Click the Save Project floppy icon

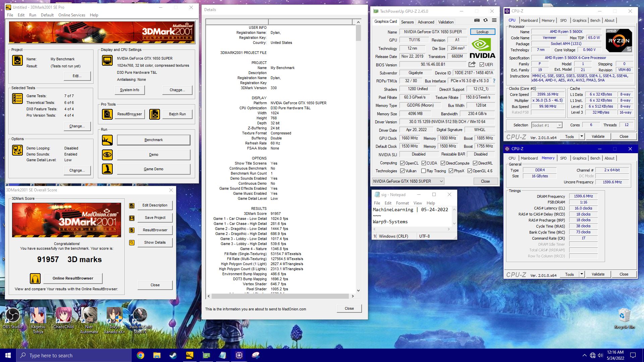pyautogui.click(x=132, y=218)
